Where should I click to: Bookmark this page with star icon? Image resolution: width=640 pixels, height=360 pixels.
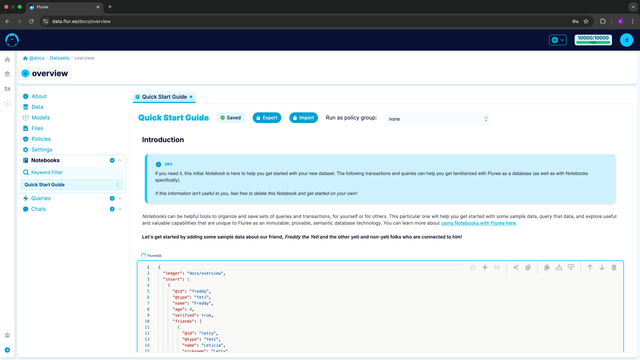[586, 21]
